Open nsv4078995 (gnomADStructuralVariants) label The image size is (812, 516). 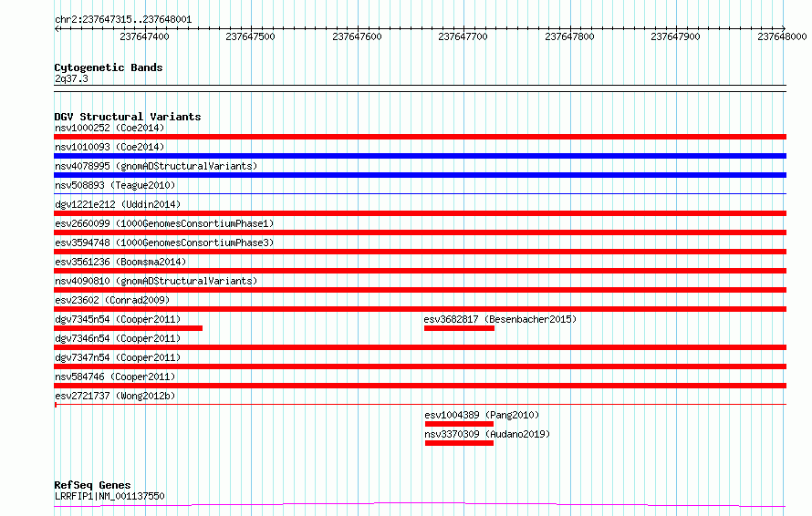[x=156, y=166]
